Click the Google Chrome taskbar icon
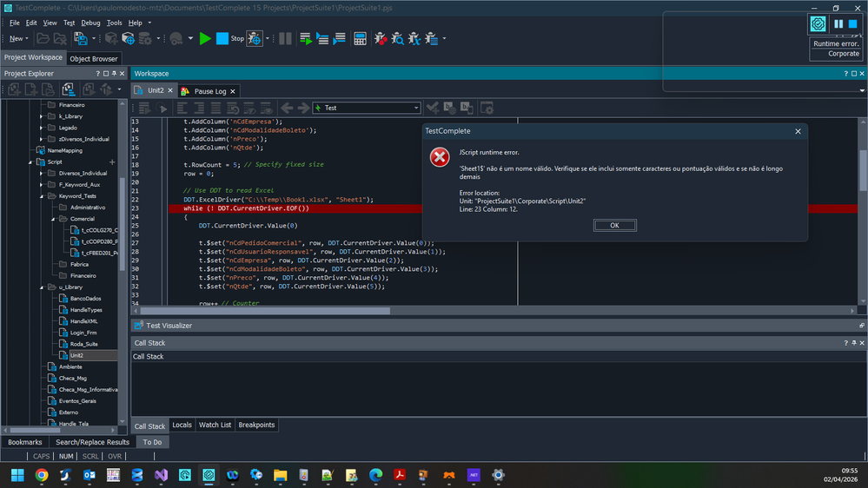 click(42, 475)
